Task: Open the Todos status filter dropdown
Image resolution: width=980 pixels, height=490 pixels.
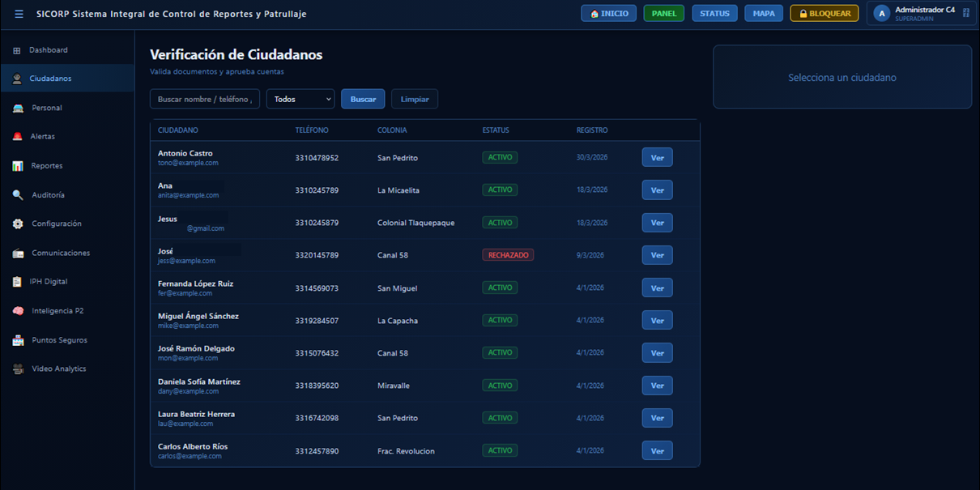Action: 300,99
